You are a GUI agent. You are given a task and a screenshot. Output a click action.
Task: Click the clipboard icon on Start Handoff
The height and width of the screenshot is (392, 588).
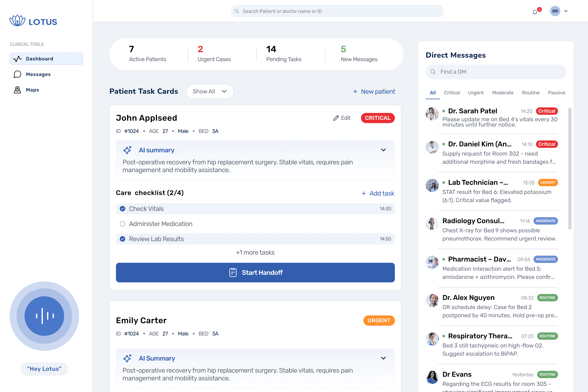pyautogui.click(x=233, y=272)
